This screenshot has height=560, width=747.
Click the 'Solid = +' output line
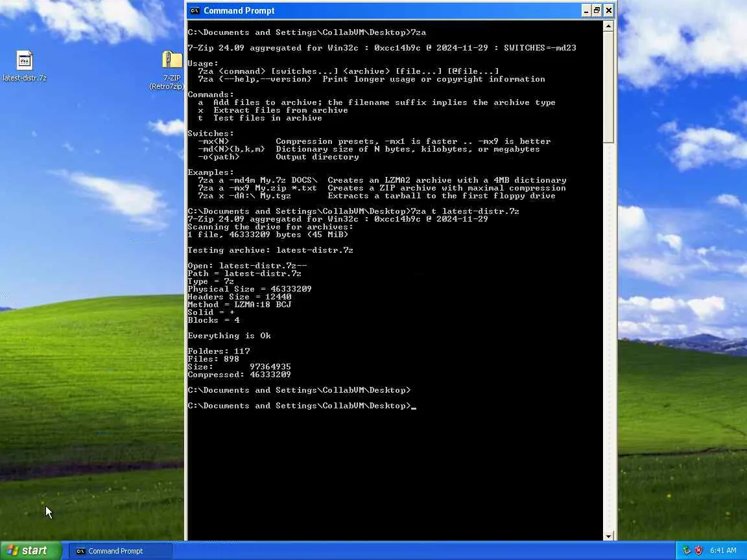[211, 312]
